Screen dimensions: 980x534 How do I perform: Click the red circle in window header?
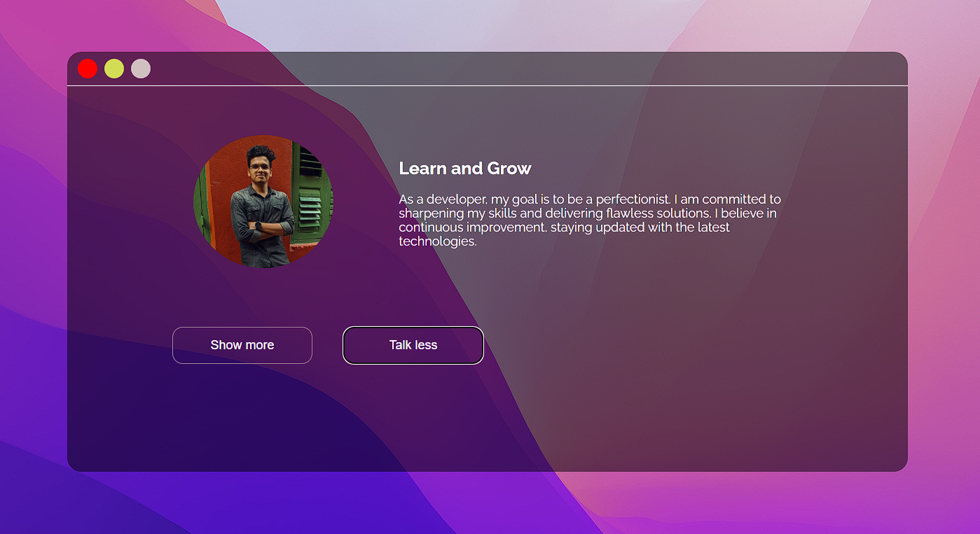[x=88, y=69]
